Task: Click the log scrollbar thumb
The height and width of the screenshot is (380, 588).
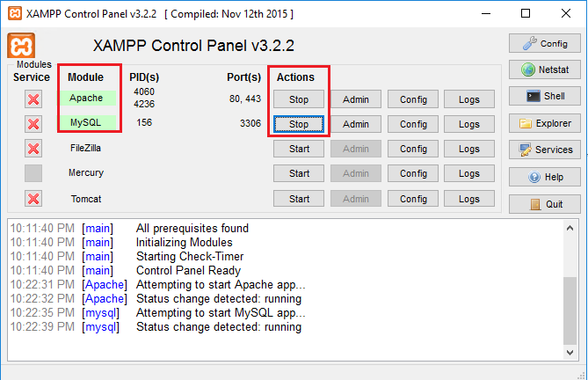Action: coord(570,311)
